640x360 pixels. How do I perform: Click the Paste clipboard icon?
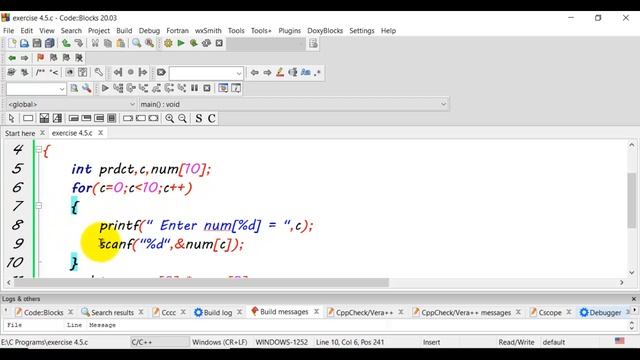(x=120, y=43)
